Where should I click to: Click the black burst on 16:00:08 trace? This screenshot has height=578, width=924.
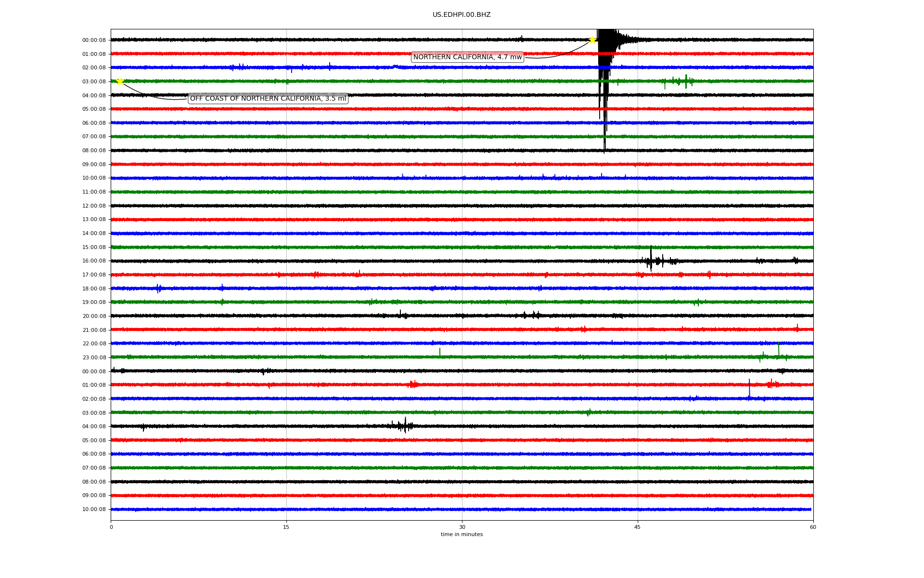[x=651, y=260]
